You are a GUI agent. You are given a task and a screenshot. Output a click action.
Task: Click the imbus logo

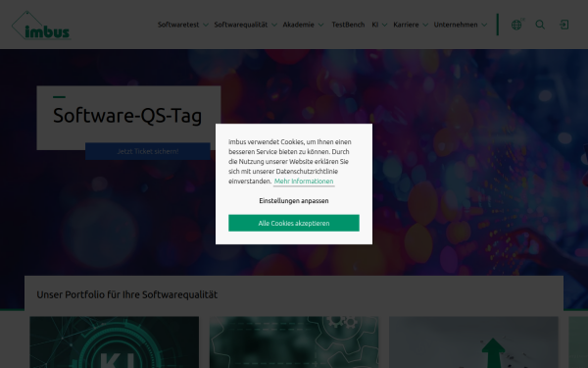click(41, 26)
